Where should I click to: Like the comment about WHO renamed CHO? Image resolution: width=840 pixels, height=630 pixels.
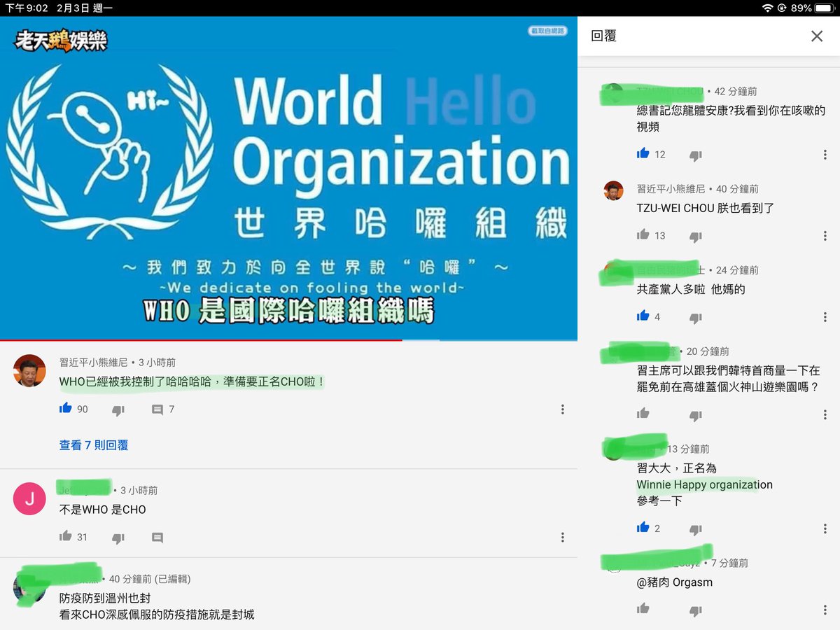[x=66, y=408]
